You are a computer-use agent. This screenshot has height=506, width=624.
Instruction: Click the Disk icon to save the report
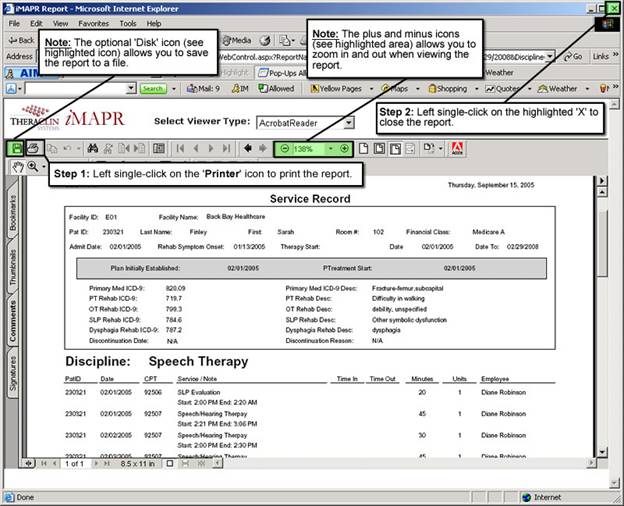17,148
